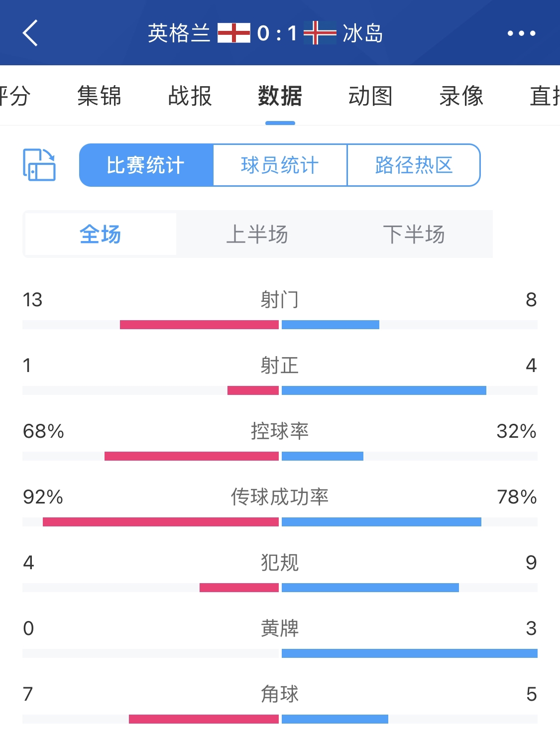Show 上半场 first half stats

tap(257, 234)
